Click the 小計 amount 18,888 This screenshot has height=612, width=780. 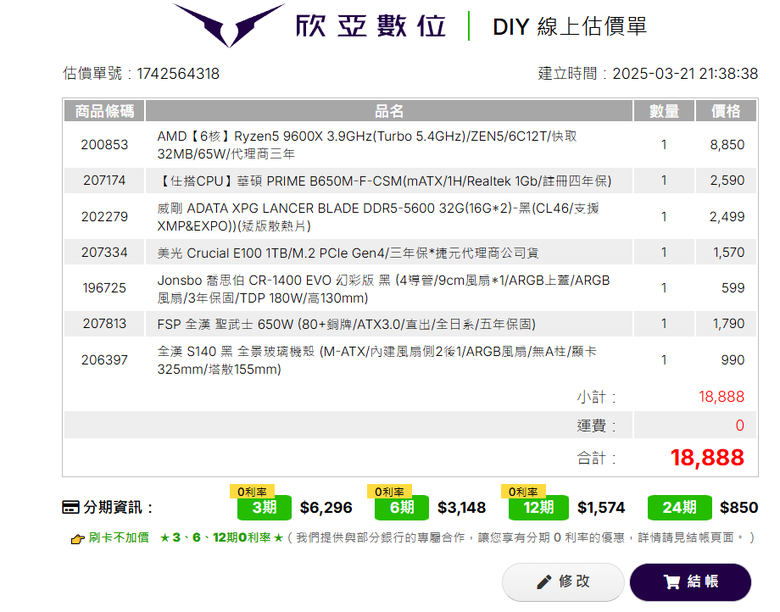[721, 397]
